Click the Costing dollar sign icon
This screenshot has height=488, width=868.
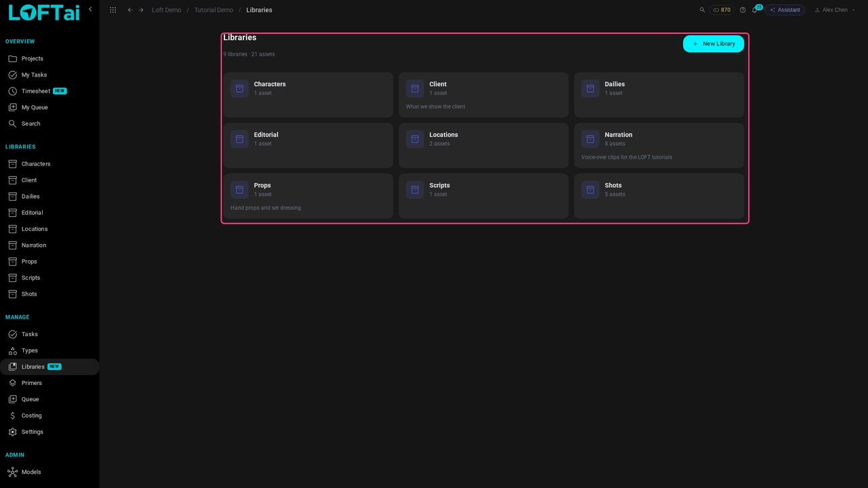12,415
